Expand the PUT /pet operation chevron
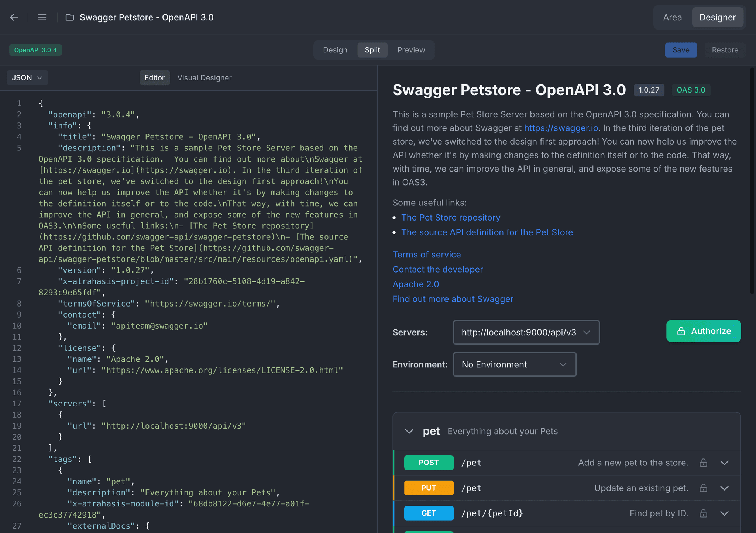The height and width of the screenshot is (533, 756). (x=724, y=488)
